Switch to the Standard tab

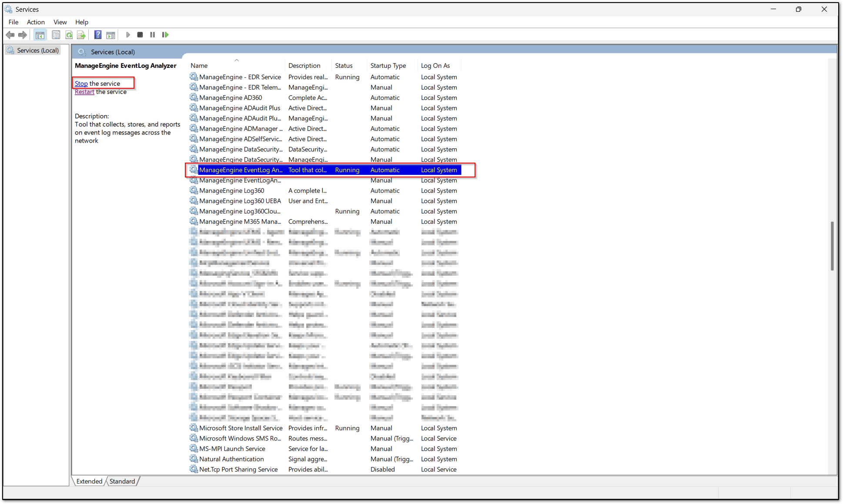coord(122,481)
